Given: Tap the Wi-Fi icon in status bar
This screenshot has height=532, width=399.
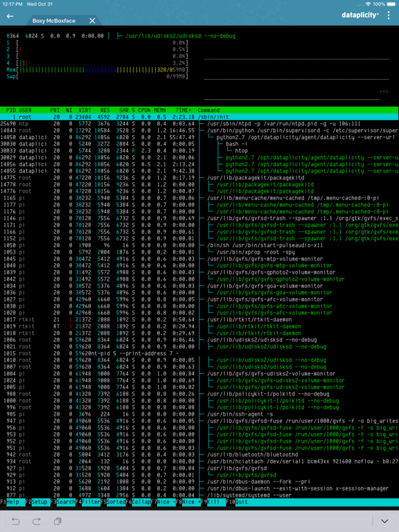Looking at the screenshot, I should (369, 4).
